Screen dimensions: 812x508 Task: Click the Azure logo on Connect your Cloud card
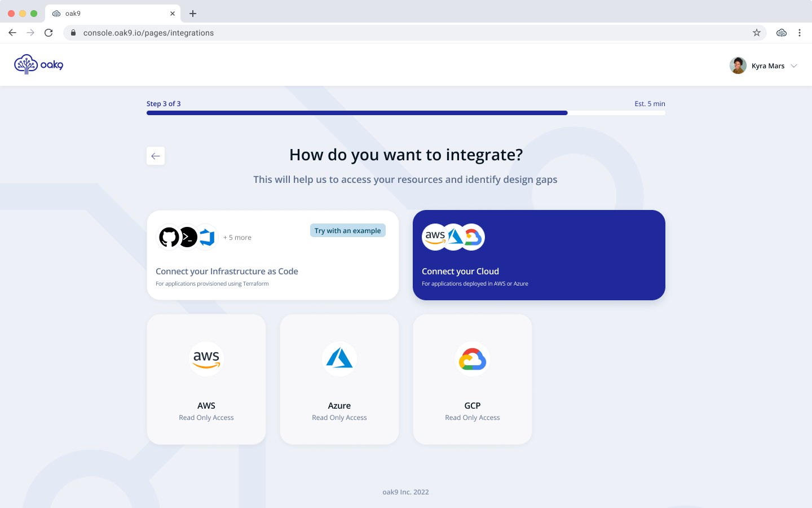454,237
